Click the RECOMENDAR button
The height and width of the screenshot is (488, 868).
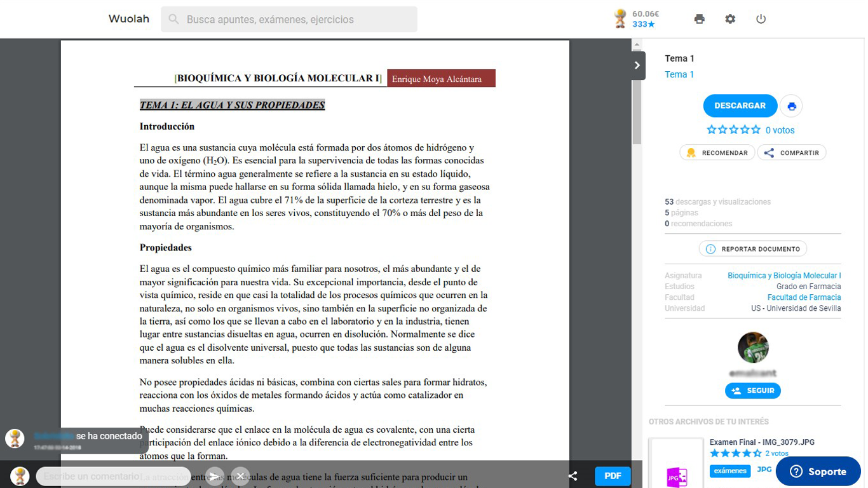point(717,152)
